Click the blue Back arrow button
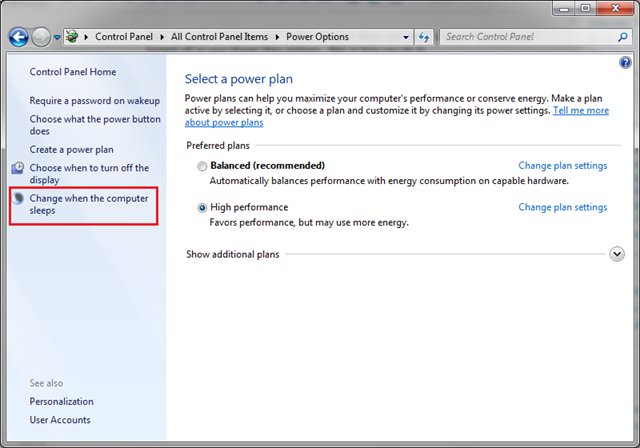 pos(19,38)
